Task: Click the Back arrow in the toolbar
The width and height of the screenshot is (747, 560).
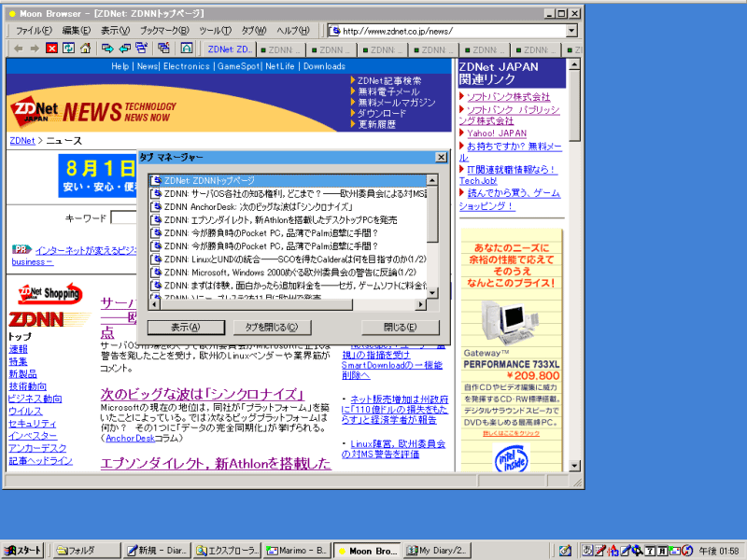Action: 18,49
